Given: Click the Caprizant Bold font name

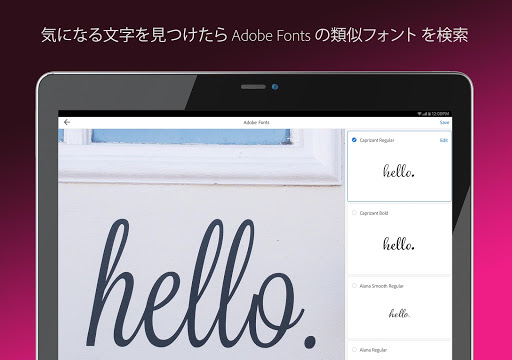Looking at the screenshot, I should tap(374, 213).
